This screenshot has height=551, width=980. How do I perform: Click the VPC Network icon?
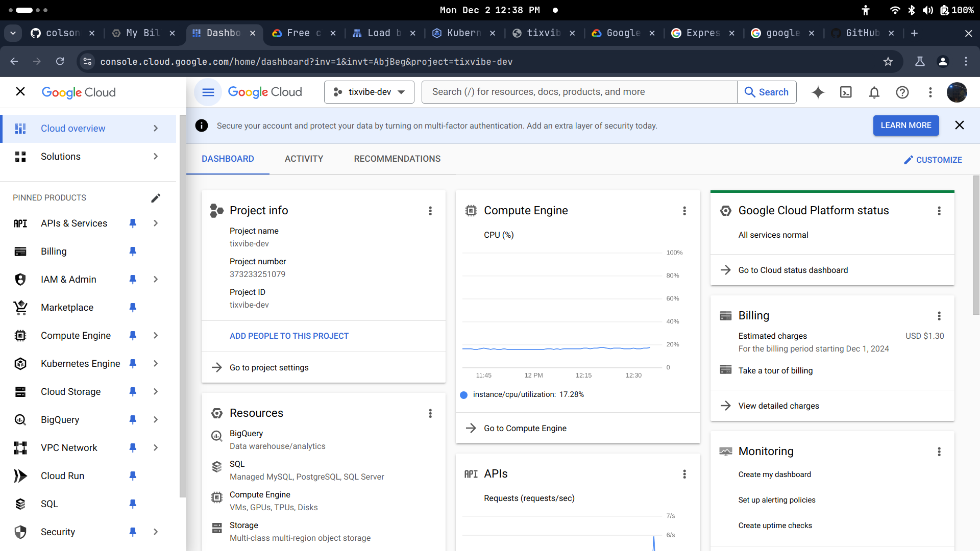pos(20,447)
